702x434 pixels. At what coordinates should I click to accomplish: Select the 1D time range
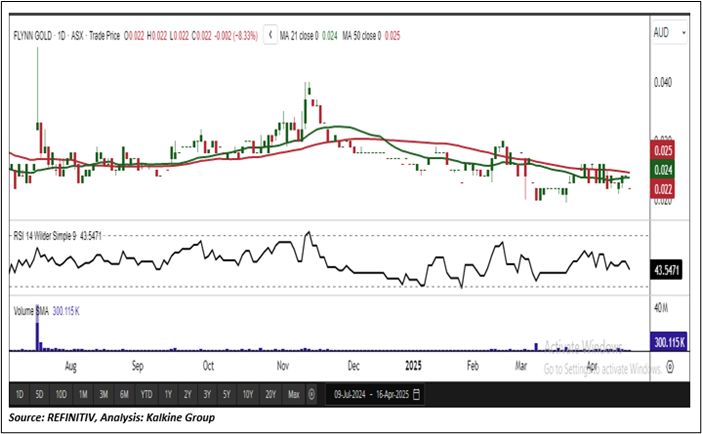coord(19,393)
